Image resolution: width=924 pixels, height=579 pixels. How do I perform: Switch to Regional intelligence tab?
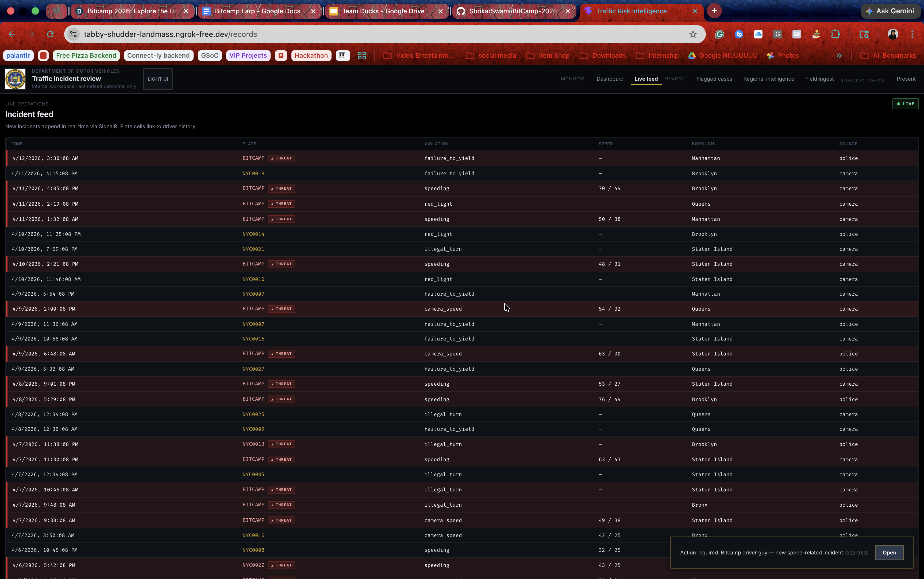pyautogui.click(x=768, y=79)
